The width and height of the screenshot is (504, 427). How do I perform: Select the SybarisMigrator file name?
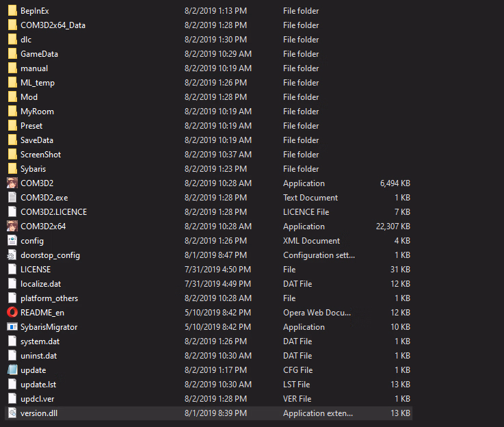coord(49,327)
